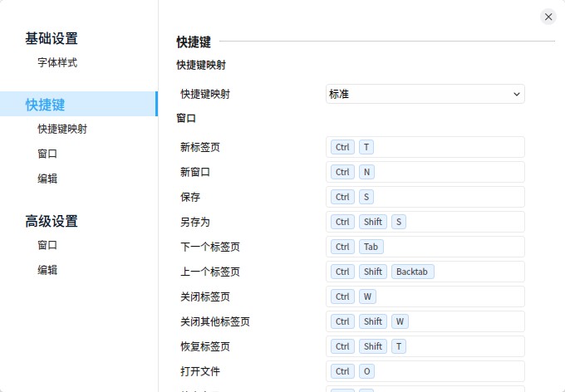Select 快捷键 category in sidebar
Viewport: 565px width, 392px height.
[45, 105]
